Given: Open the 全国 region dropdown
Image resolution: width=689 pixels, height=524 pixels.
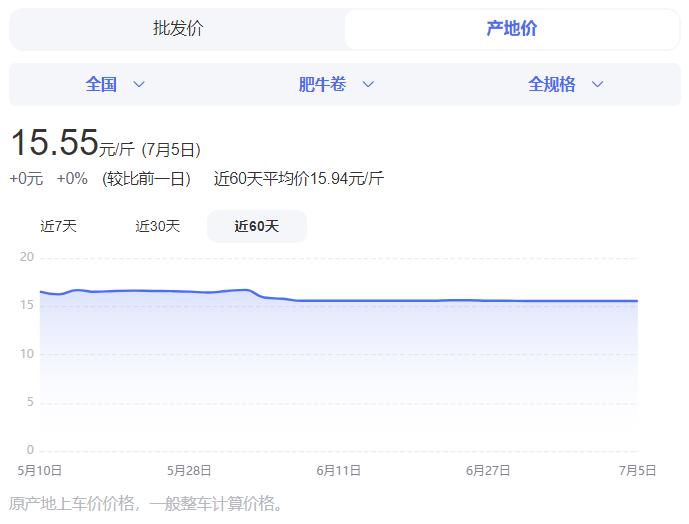Looking at the screenshot, I should (102, 85).
